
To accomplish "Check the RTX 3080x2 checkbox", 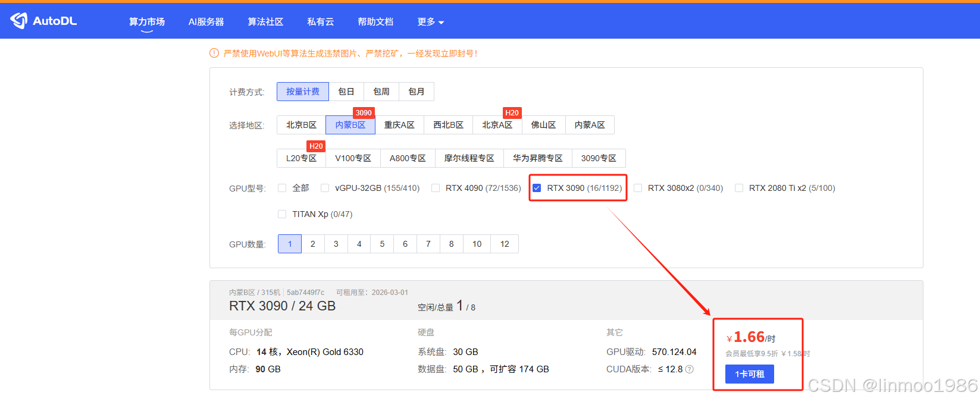I will 638,188.
